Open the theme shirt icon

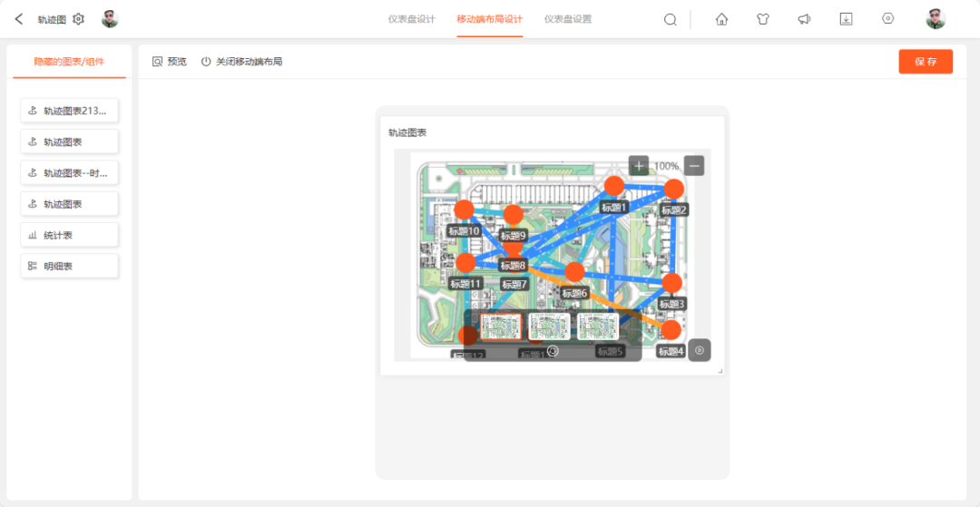click(762, 19)
